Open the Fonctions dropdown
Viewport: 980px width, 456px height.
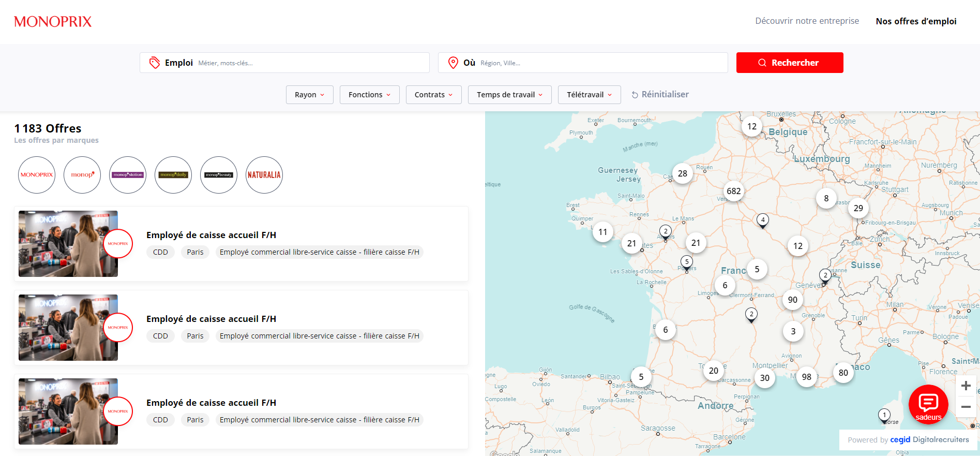(369, 95)
